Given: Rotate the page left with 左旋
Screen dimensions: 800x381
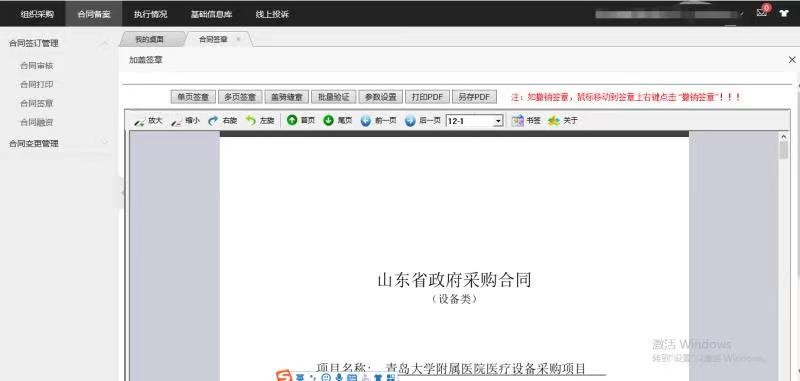Looking at the screenshot, I should (x=260, y=121).
